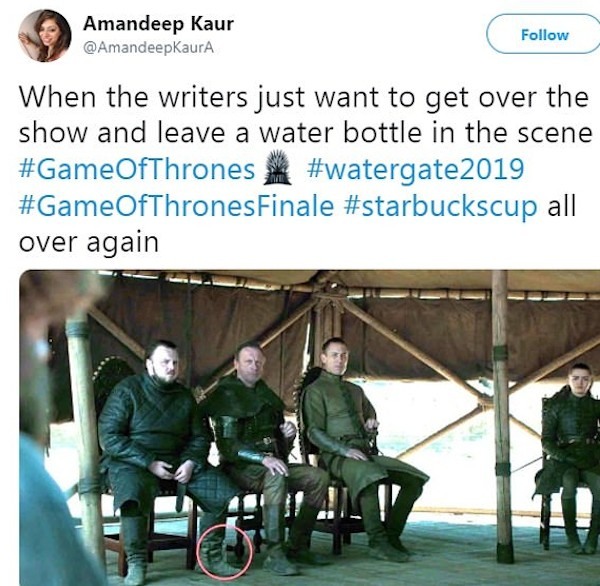Visit the @AmandeepKaurA handle
The height and width of the screenshot is (586, 600).
pyautogui.click(x=148, y=48)
